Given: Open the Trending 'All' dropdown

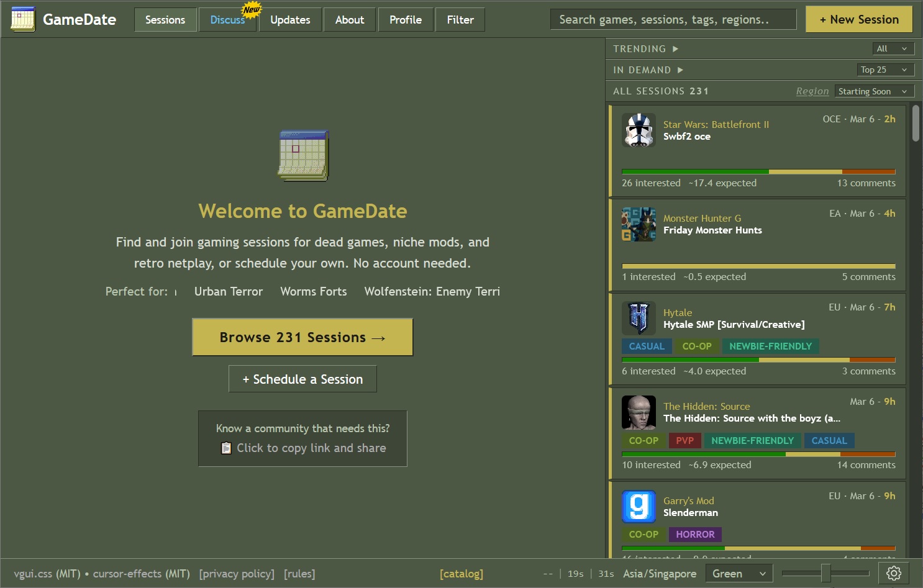Looking at the screenshot, I should pos(893,48).
